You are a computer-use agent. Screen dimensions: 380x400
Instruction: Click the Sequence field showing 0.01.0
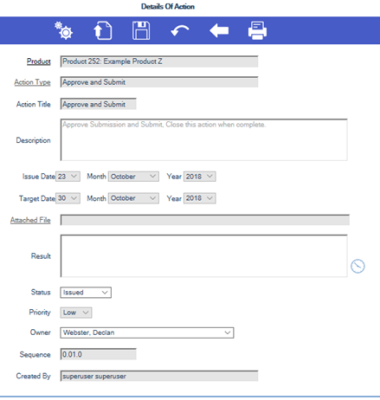[x=98, y=354]
